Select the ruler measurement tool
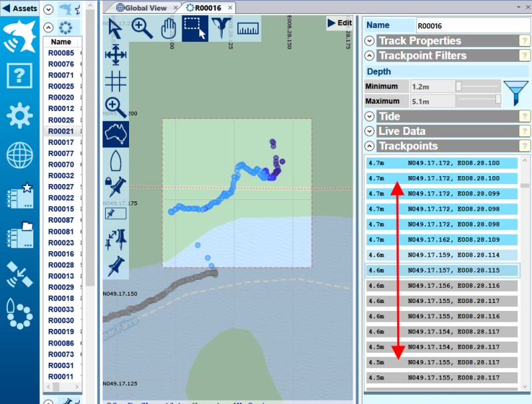The height and width of the screenshot is (404, 532). (x=247, y=29)
